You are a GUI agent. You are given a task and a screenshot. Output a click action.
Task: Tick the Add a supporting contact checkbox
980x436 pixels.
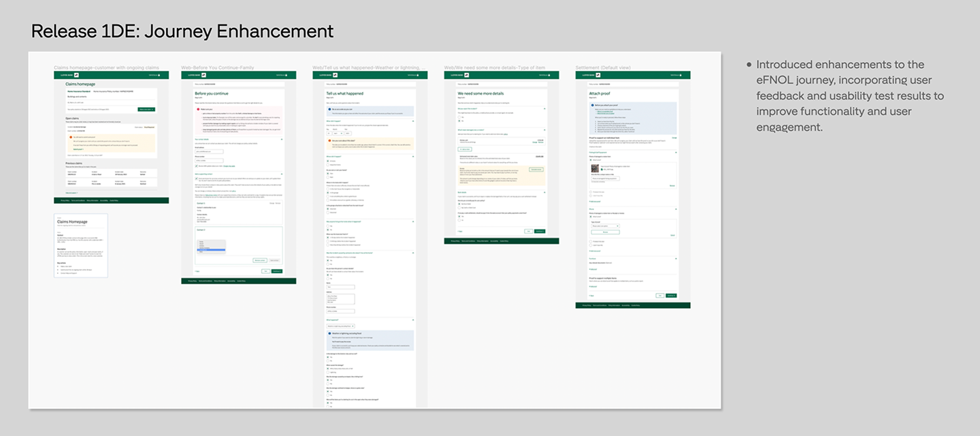(x=197, y=178)
